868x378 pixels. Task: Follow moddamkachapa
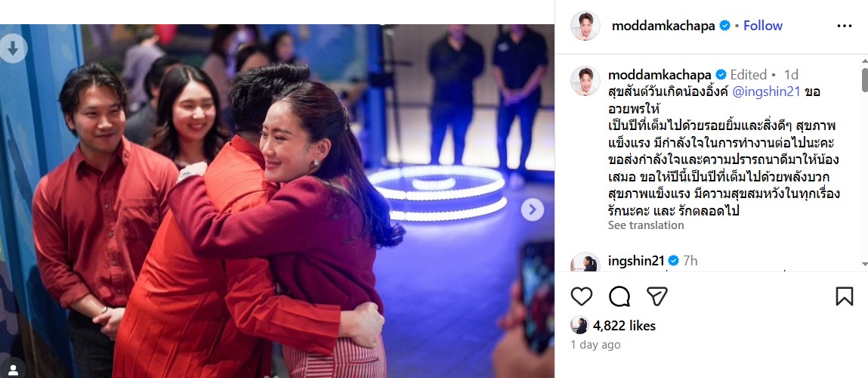coord(763,26)
